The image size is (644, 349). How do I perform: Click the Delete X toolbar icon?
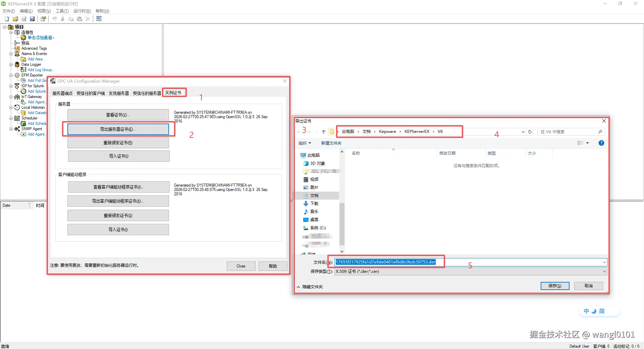(x=88, y=19)
